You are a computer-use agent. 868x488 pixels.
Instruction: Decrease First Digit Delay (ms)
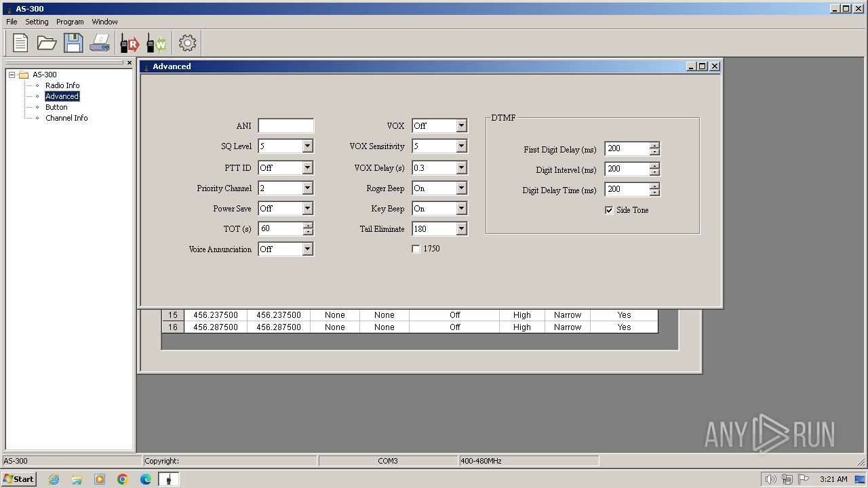pyautogui.click(x=654, y=152)
